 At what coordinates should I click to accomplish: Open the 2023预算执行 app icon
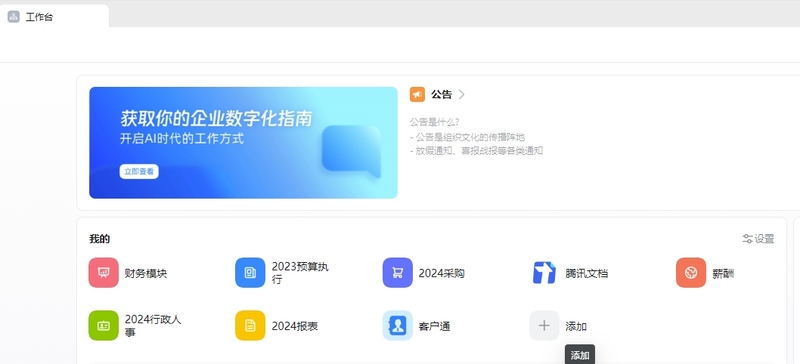(250, 273)
